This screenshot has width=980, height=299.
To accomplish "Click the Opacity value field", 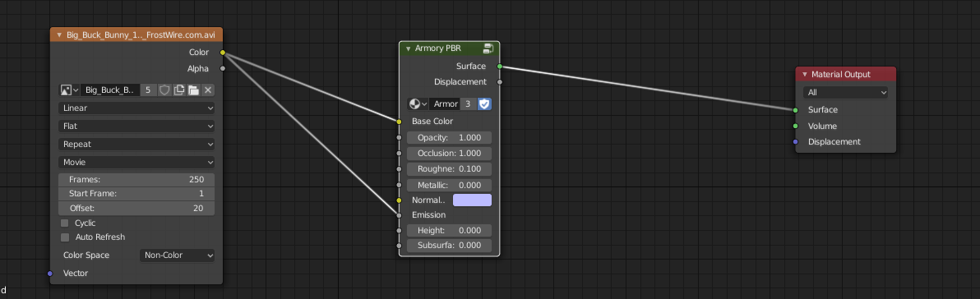I will (x=450, y=137).
